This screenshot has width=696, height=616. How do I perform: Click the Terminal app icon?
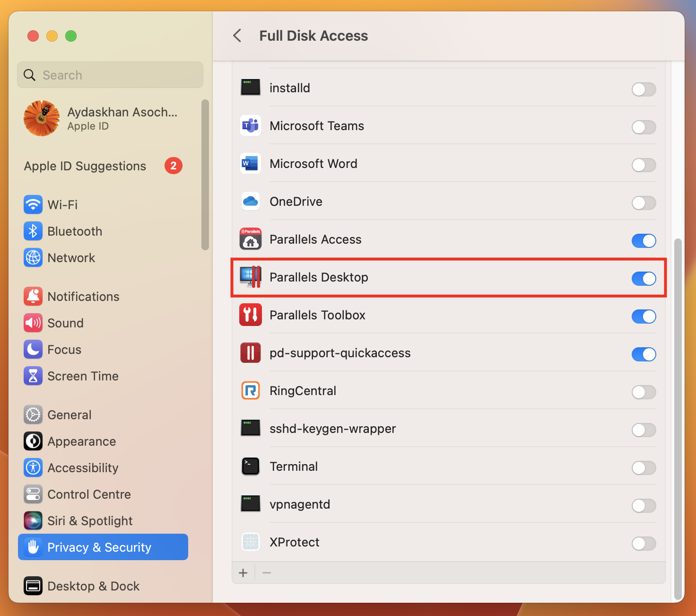point(251,466)
